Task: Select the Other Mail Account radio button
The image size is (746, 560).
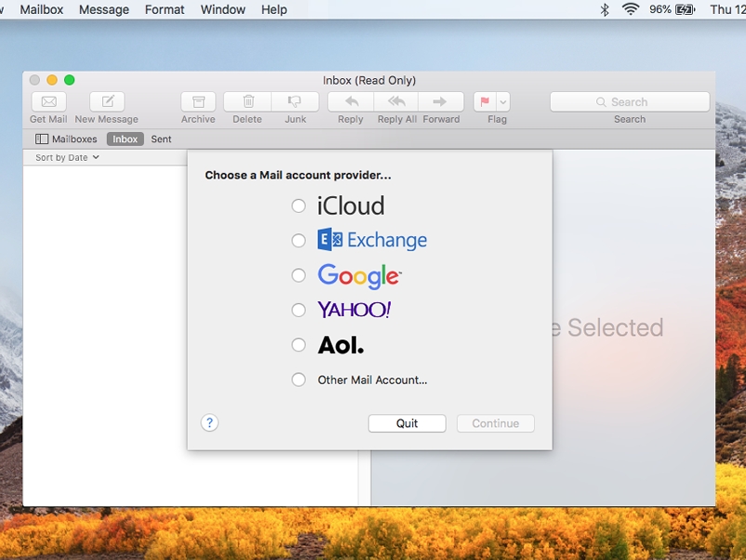Action: click(299, 380)
